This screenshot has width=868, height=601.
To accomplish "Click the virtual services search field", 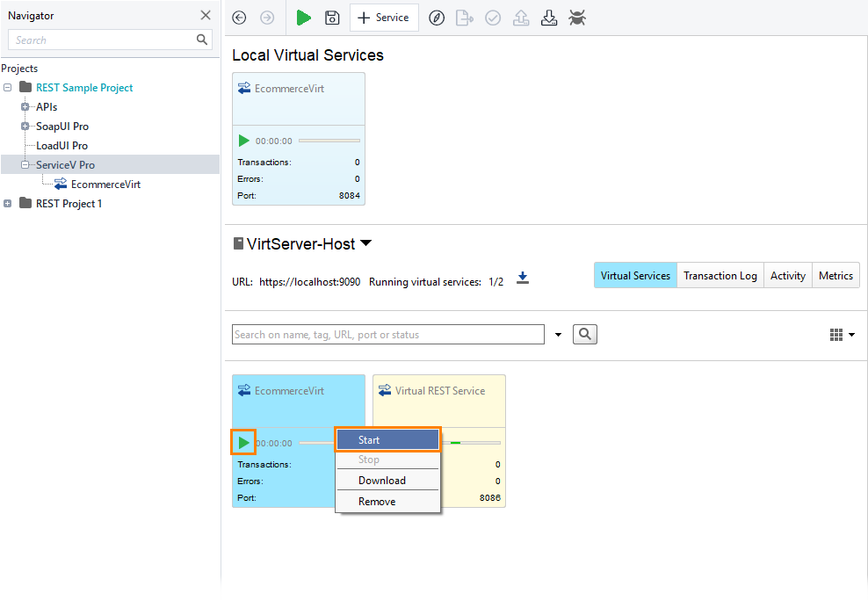I will tap(388, 334).
